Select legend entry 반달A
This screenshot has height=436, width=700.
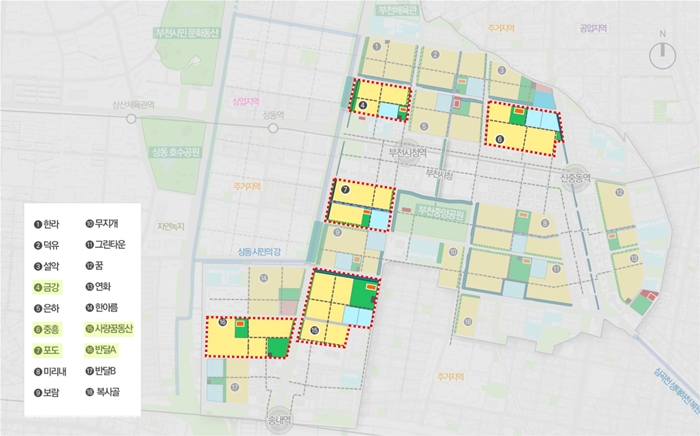101,350
